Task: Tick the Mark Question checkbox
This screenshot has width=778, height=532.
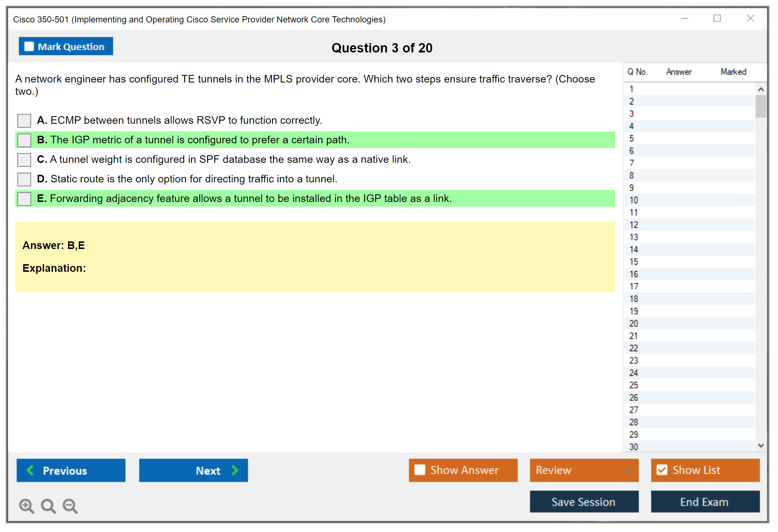Action: pos(29,46)
